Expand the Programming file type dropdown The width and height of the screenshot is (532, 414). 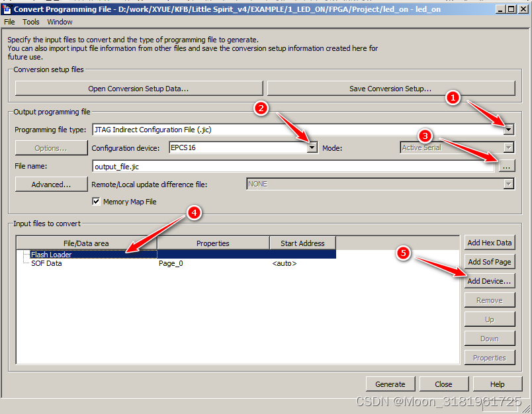click(508, 130)
